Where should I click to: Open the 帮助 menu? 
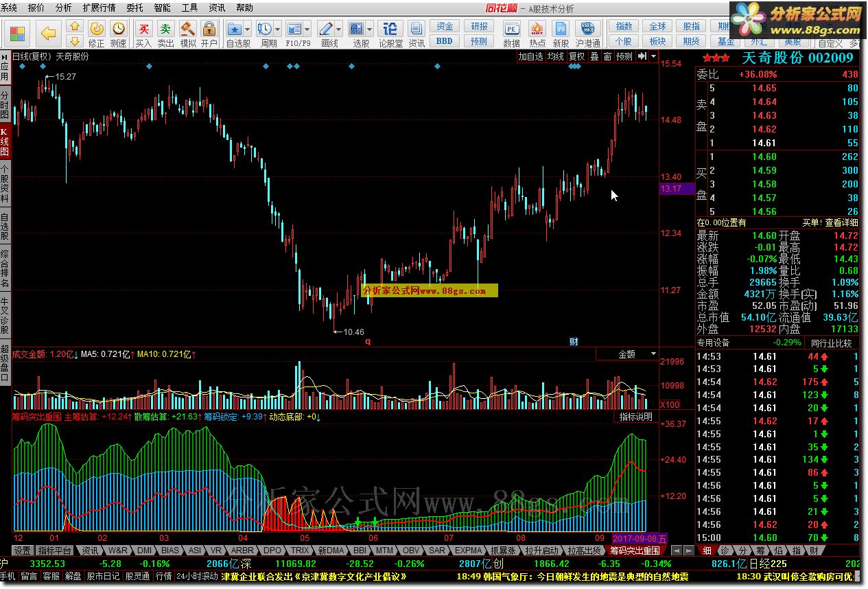click(244, 8)
